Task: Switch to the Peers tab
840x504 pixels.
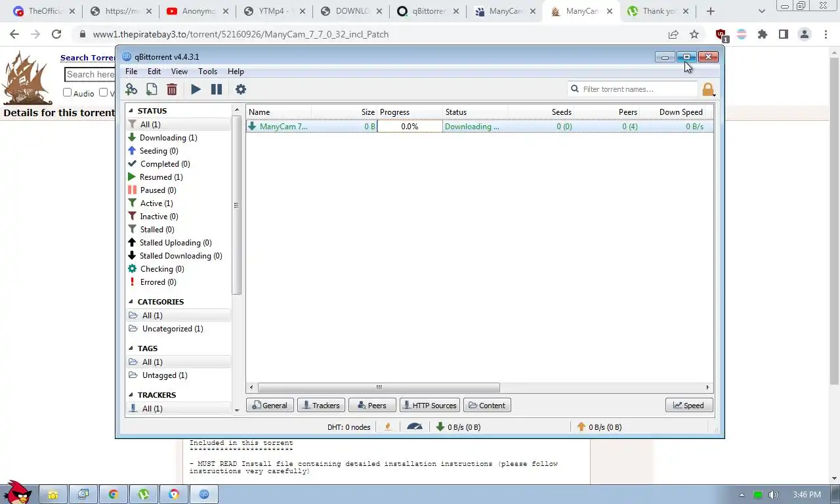Action: 372,406
